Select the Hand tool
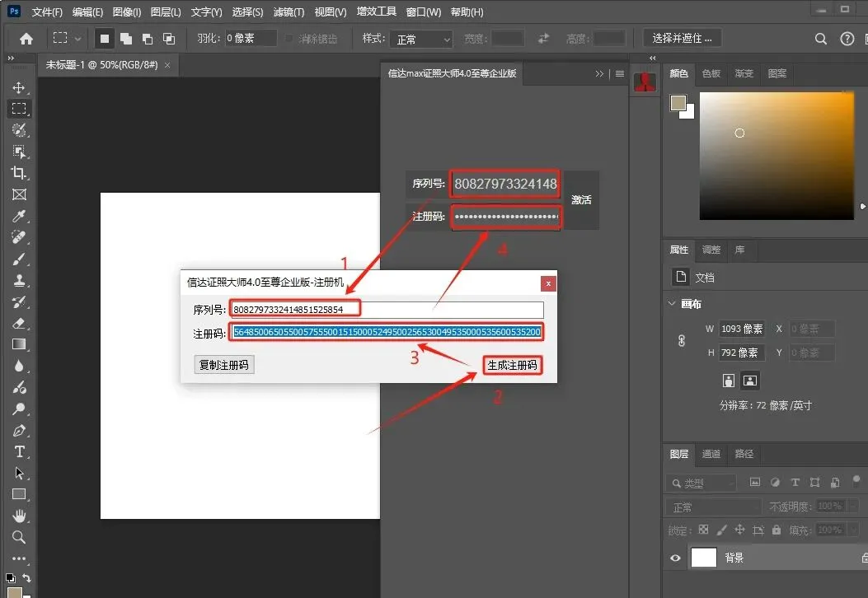Viewport: 868px width, 598px height. 19,516
